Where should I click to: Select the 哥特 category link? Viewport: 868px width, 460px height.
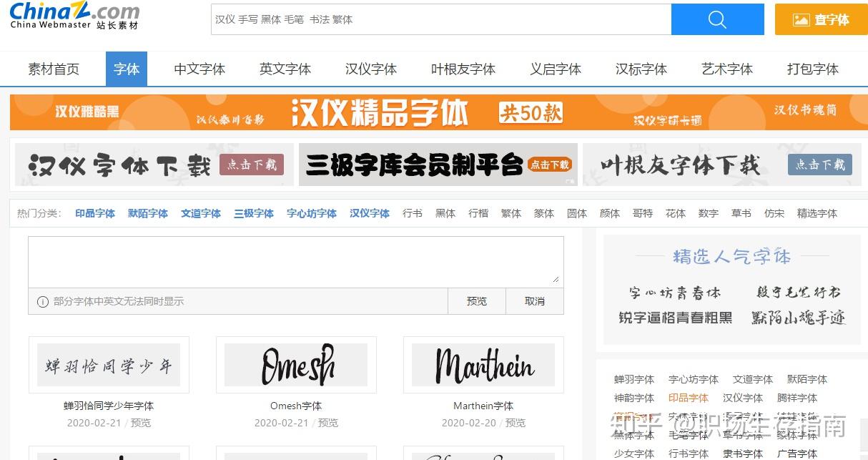coord(643,213)
